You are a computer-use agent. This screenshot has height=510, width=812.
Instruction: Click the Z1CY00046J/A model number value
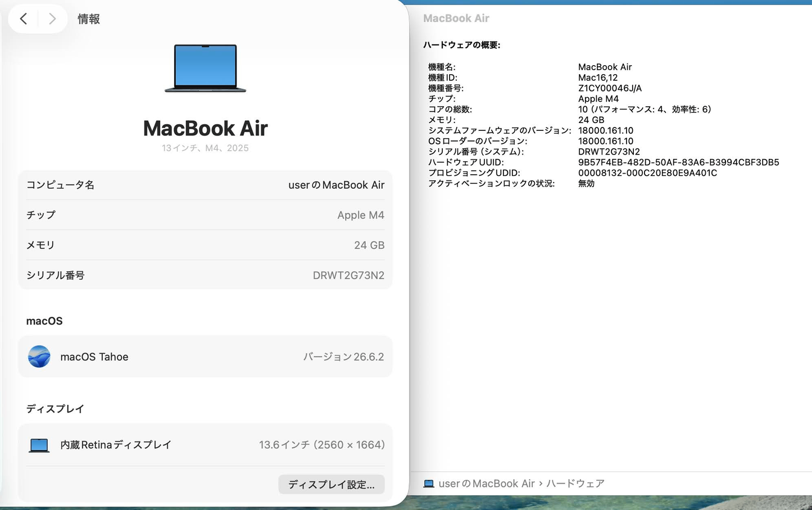(x=610, y=88)
